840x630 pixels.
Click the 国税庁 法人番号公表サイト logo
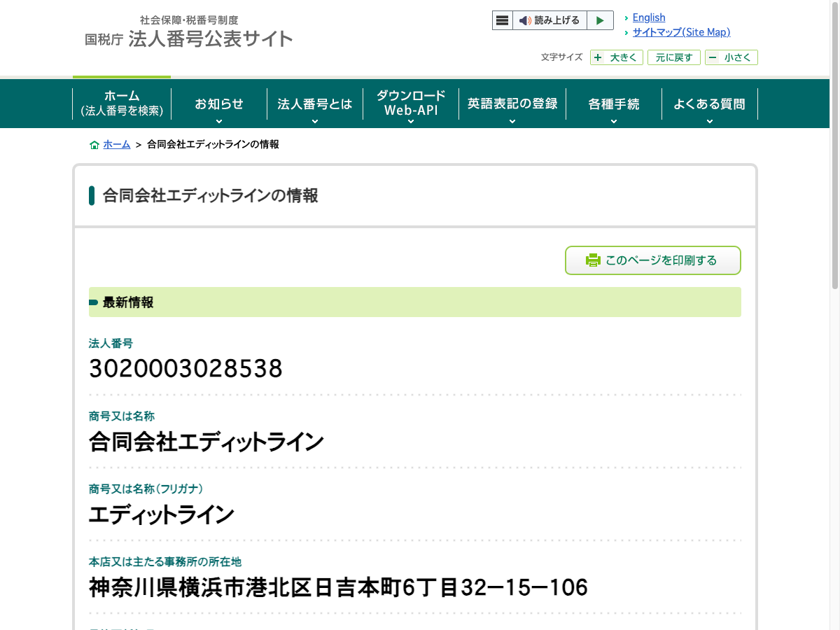[x=188, y=32]
